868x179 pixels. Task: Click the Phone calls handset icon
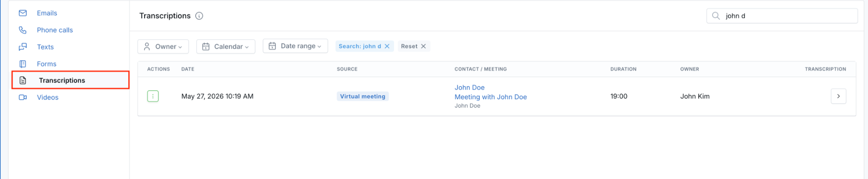click(x=23, y=30)
